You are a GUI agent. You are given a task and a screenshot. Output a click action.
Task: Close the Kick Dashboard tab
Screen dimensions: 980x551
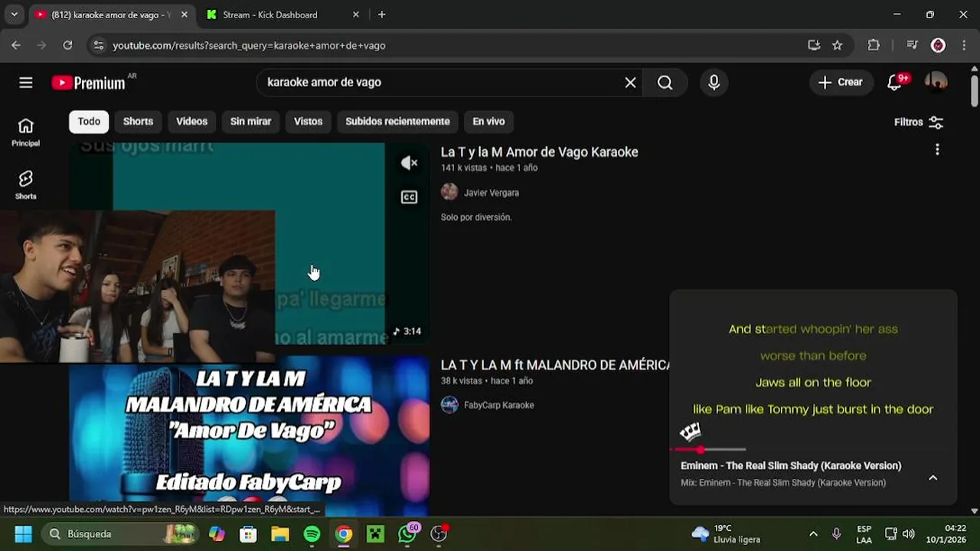pyautogui.click(x=355, y=15)
